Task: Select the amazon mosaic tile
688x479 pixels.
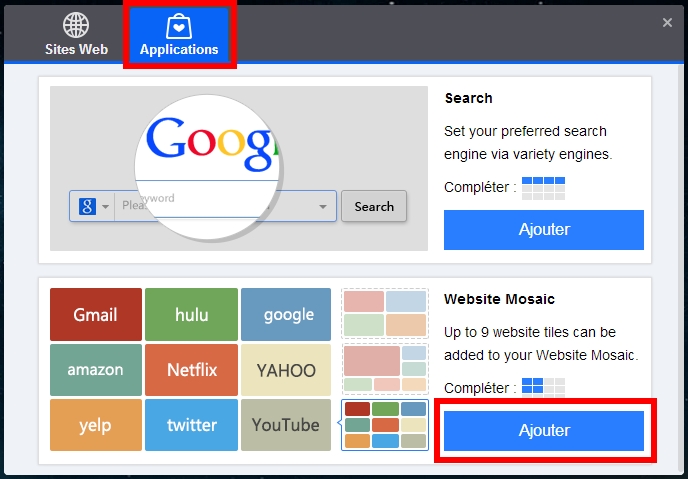Action: pyautogui.click(x=96, y=370)
